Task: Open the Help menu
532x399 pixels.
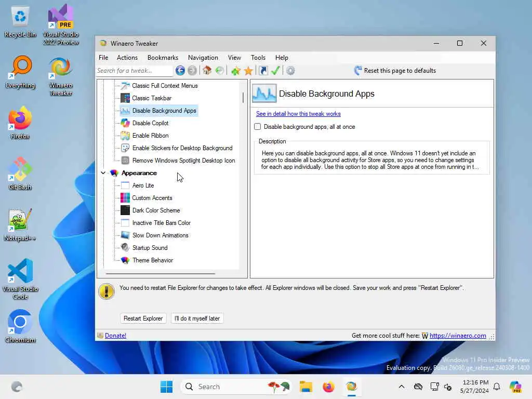Action: (282, 58)
